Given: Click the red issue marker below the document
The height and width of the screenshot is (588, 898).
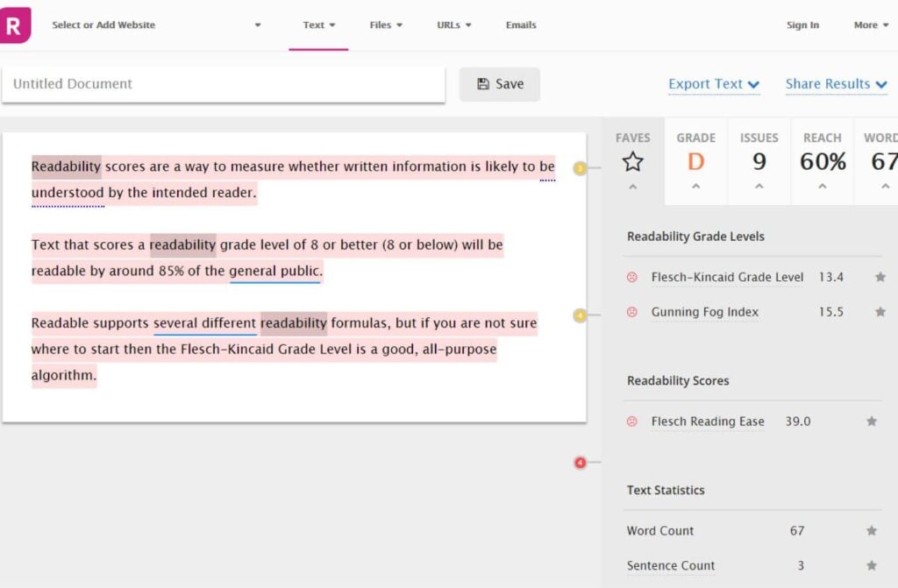Looking at the screenshot, I should [581, 463].
